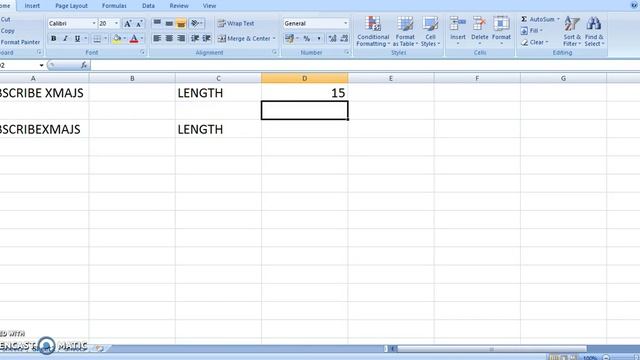Viewport: 640px width, 360px height.
Task: Apply borders with the Borders icon
Action: click(x=97, y=39)
